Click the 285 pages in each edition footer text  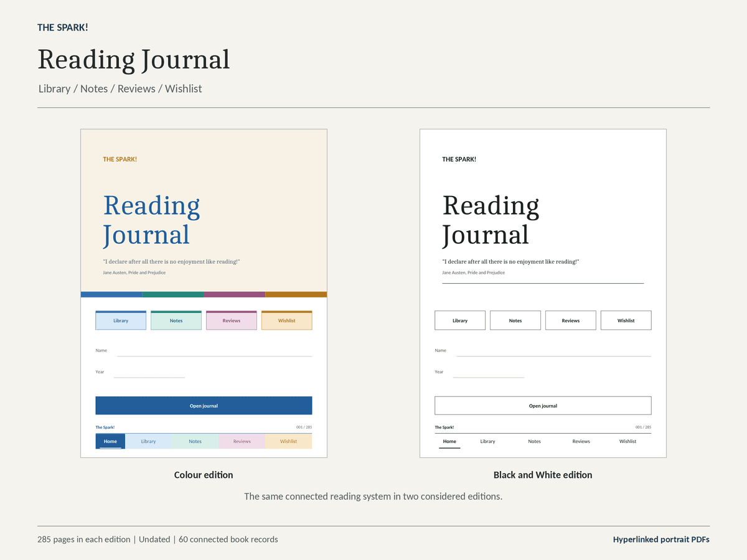(x=84, y=539)
